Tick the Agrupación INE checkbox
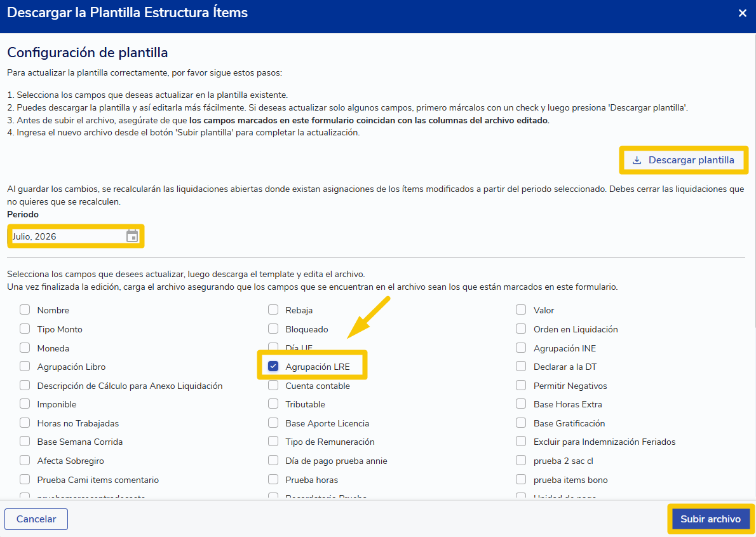This screenshot has width=756, height=537. [x=521, y=348]
